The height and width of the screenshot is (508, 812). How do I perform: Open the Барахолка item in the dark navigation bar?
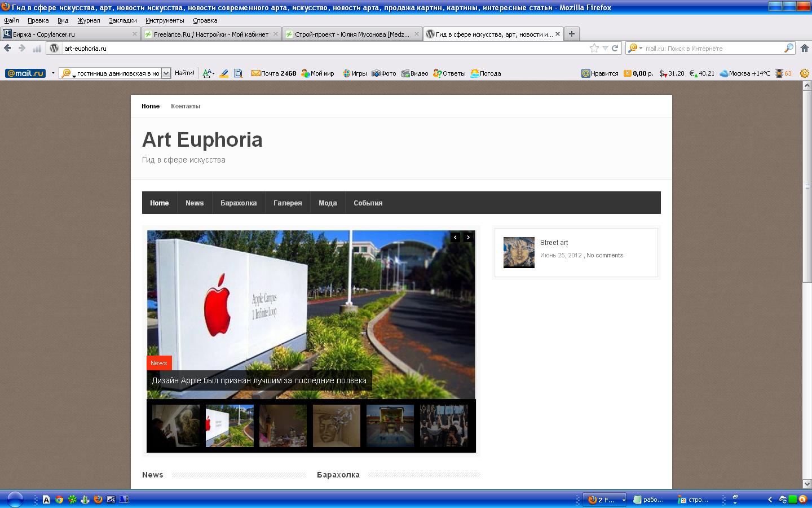click(x=239, y=203)
